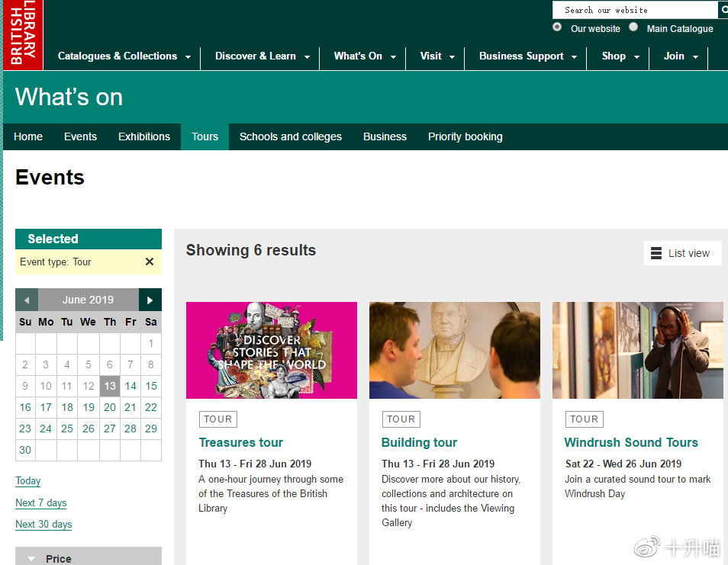Select June 24 in the calendar
Image resolution: width=728 pixels, height=565 pixels.
coord(46,429)
